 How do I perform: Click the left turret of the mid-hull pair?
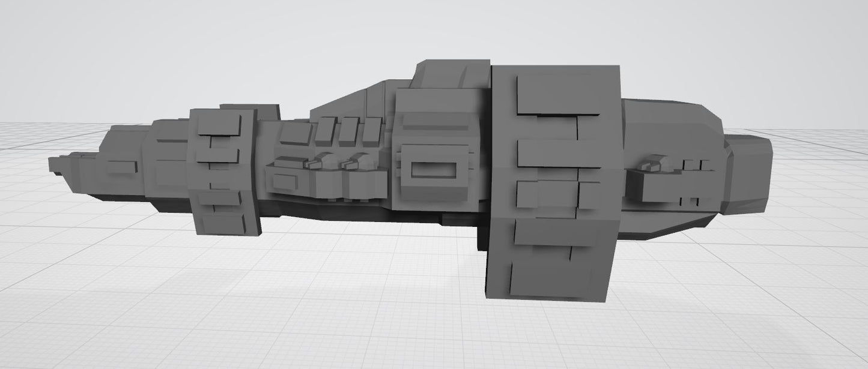click(x=320, y=160)
